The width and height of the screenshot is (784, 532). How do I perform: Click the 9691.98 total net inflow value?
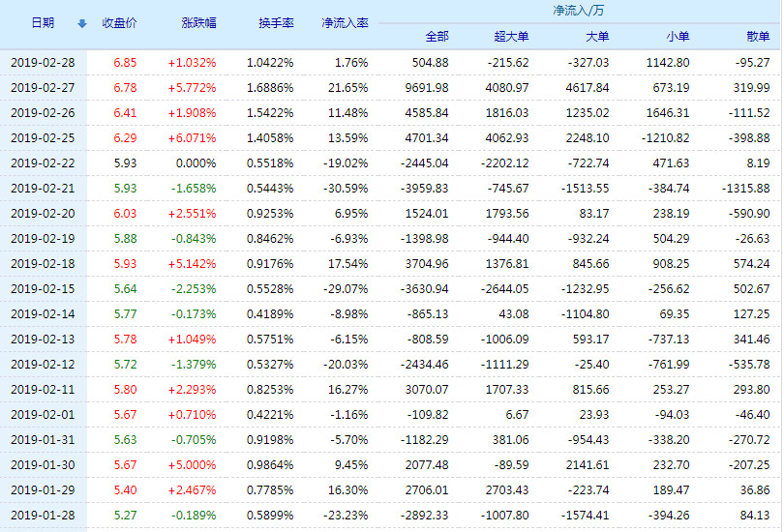tap(425, 88)
